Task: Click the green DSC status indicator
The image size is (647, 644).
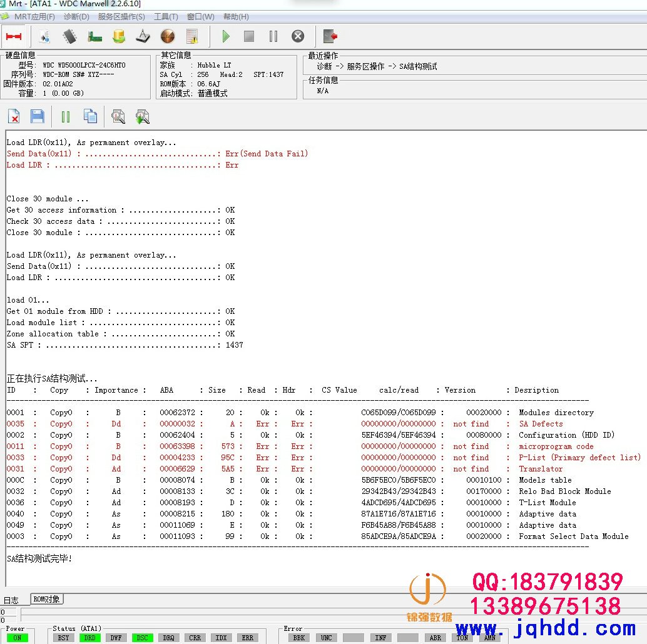Action: tap(143, 638)
